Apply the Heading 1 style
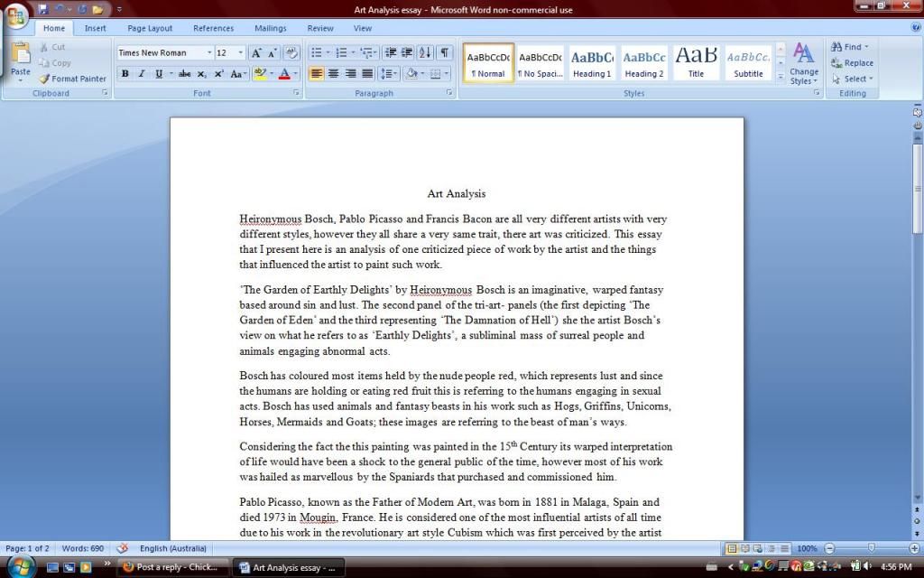924x578 pixels. click(592, 63)
